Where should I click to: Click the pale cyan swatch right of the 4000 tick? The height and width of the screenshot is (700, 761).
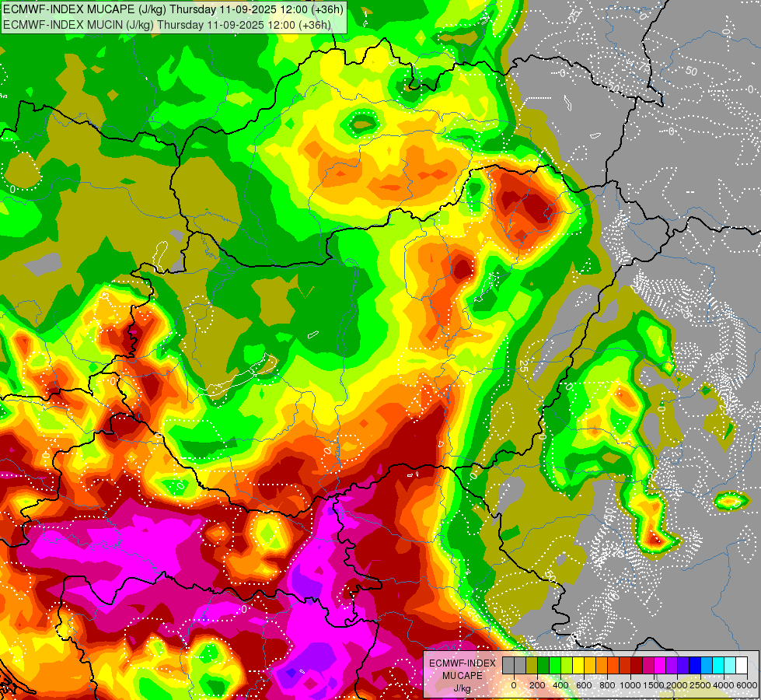point(731,665)
